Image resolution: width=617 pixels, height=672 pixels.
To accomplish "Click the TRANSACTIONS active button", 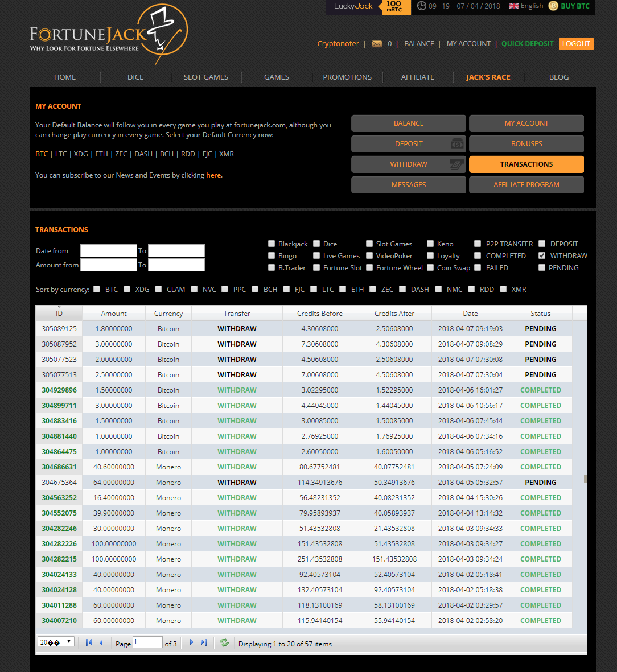I will pyautogui.click(x=526, y=164).
